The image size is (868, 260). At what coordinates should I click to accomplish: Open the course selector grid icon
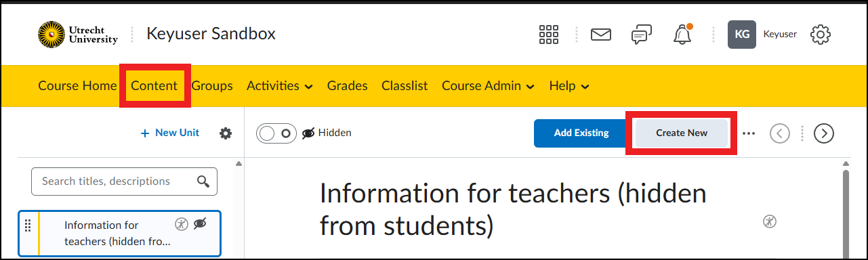(548, 34)
